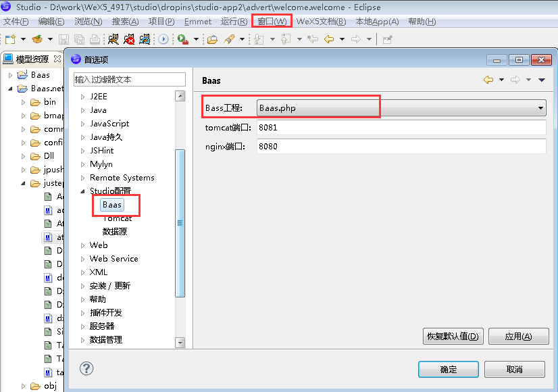The height and width of the screenshot is (392, 558).
Task: Open the Bass工程 combo box
Action: [x=401, y=108]
